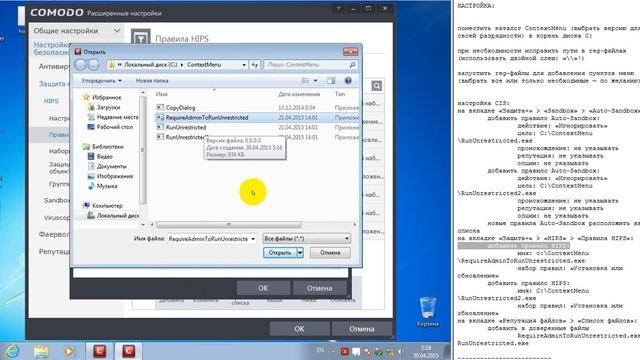Switch to first Comodo taskbar window

click(100, 351)
